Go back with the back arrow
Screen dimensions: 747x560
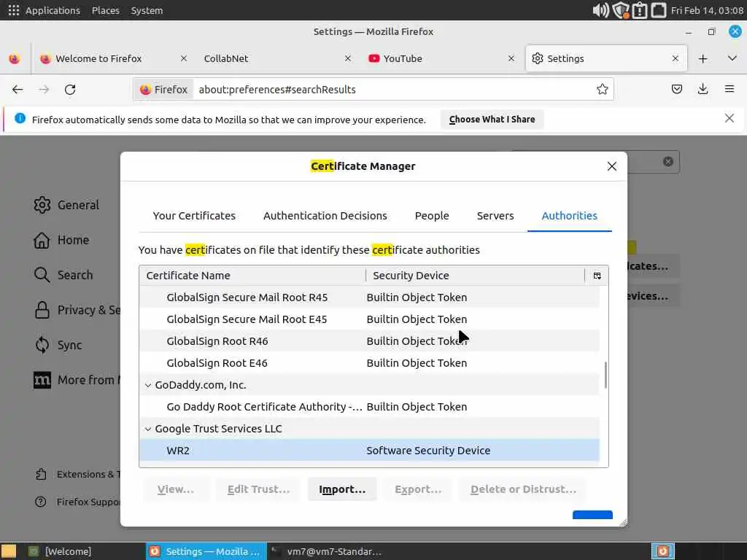(x=18, y=90)
